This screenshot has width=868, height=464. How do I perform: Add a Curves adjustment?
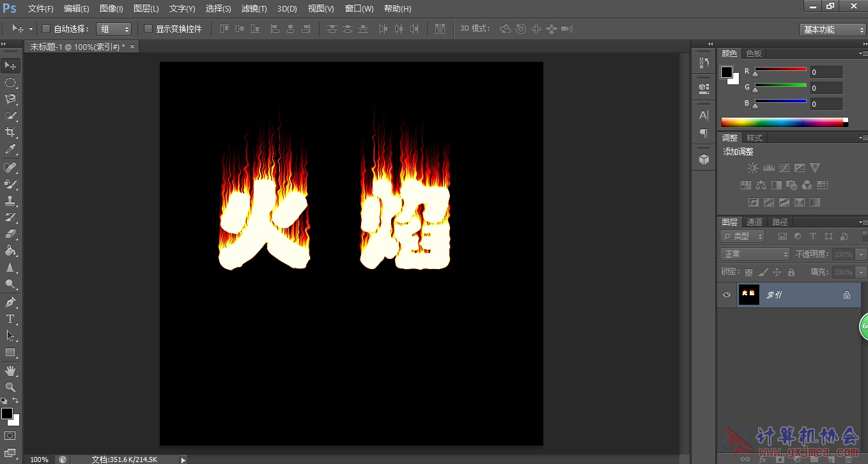coord(784,168)
